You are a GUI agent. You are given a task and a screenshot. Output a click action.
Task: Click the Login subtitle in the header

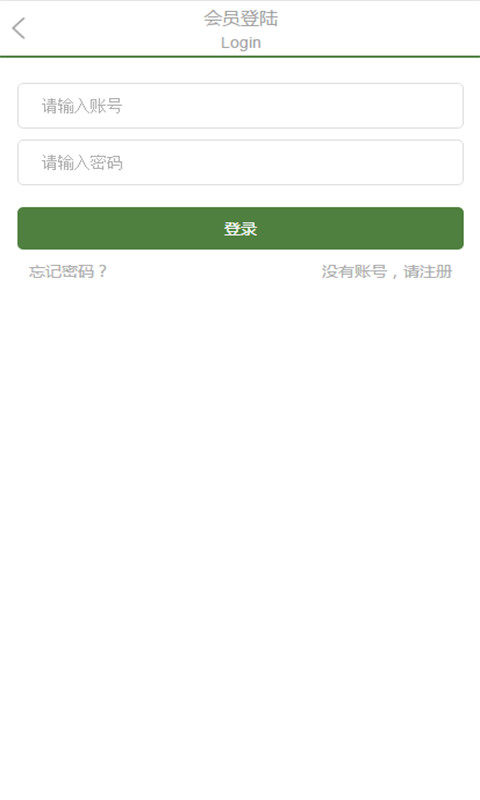click(x=241, y=43)
